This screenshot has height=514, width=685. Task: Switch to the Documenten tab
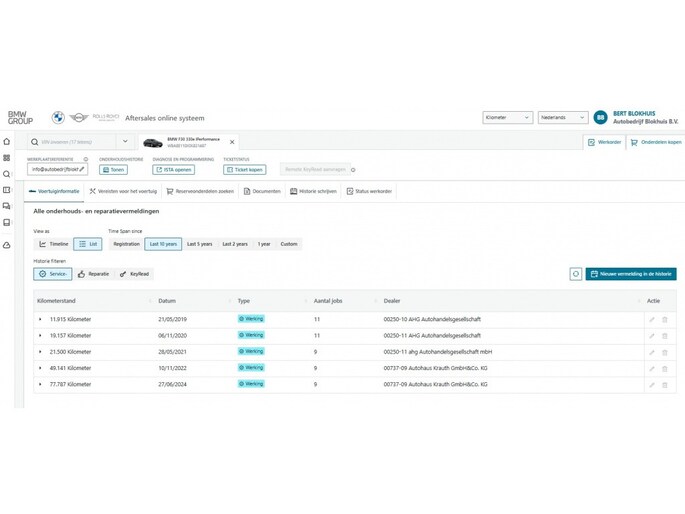tap(263, 191)
